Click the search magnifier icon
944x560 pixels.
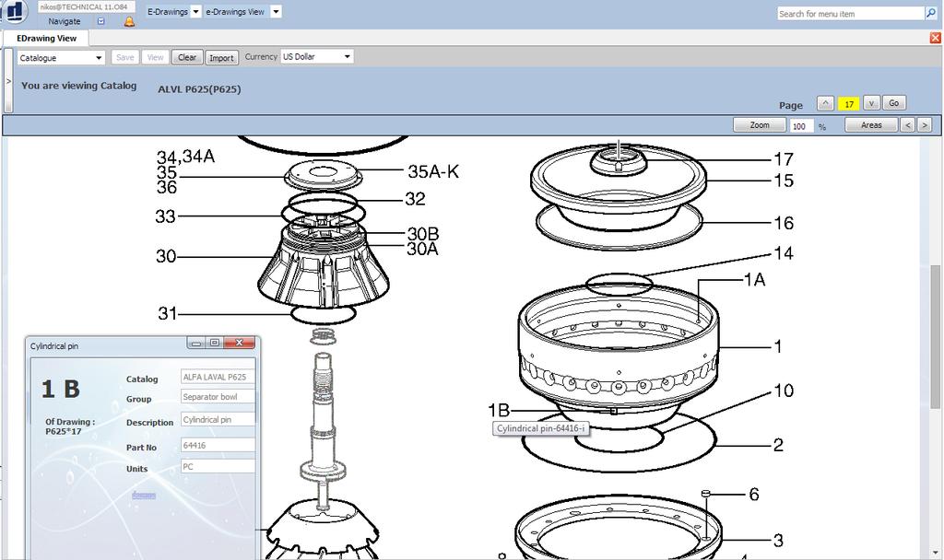931,13
